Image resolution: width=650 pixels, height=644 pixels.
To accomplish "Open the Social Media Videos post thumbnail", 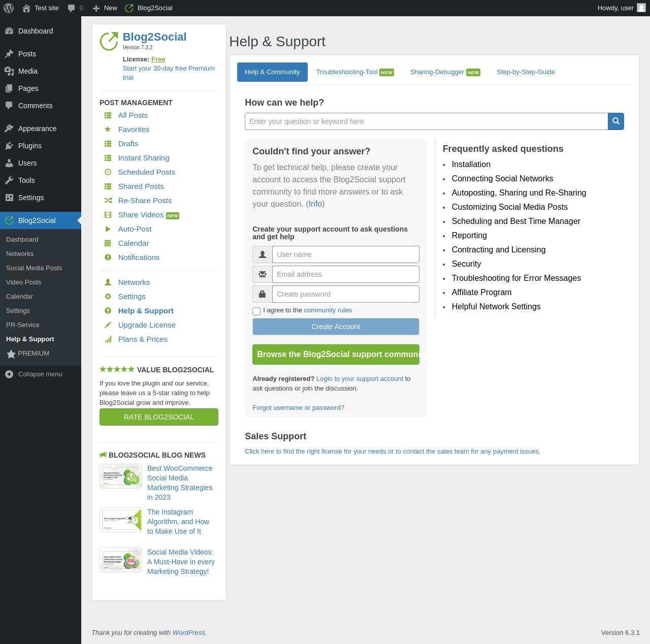I will point(121,560).
